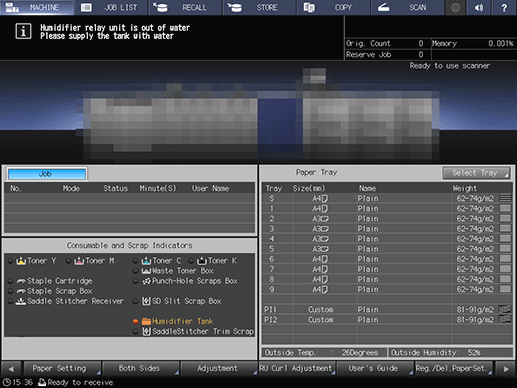The width and height of the screenshot is (517, 388).
Task: Click the clock icon in status bar
Action: 7,382
